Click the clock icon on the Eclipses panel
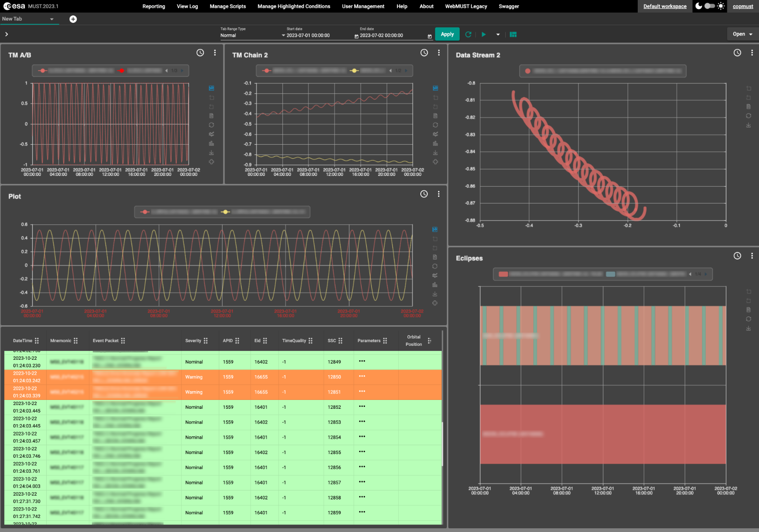Image resolution: width=759 pixels, height=532 pixels. [x=738, y=256]
